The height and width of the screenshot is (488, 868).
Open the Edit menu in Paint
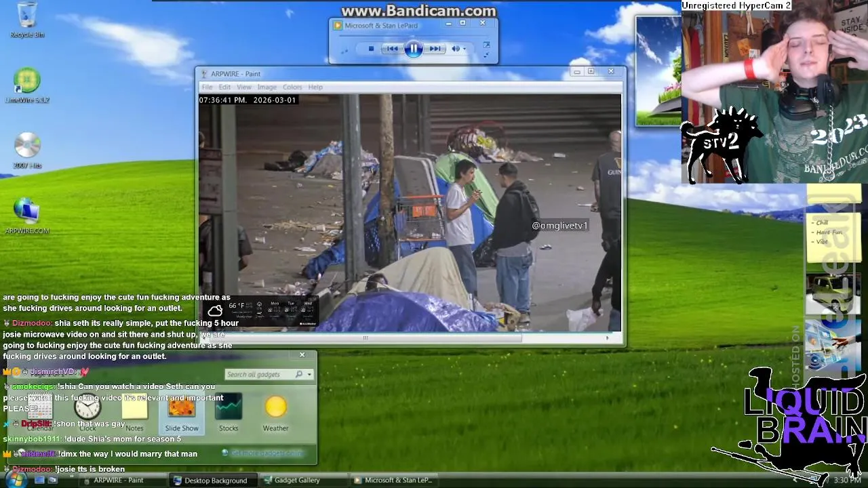click(224, 87)
